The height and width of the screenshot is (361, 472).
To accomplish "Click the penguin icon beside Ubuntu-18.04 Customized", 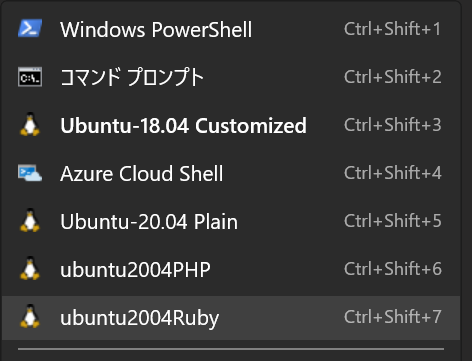I will [x=30, y=124].
